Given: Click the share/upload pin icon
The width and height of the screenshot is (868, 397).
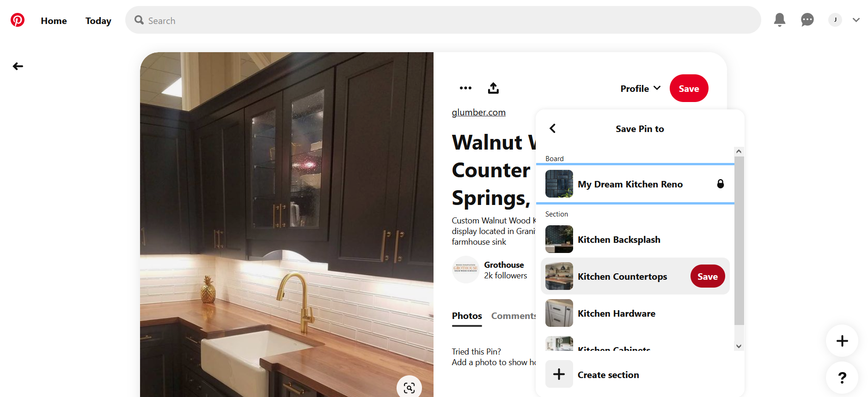Looking at the screenshot, I should pyautogui.click(x=493, y=88).
